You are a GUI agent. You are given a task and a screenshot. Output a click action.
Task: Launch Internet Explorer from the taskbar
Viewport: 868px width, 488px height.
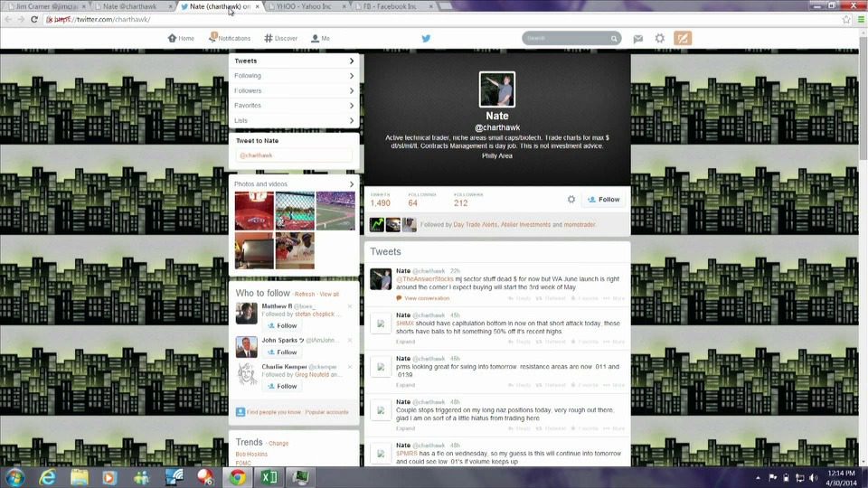47,477
